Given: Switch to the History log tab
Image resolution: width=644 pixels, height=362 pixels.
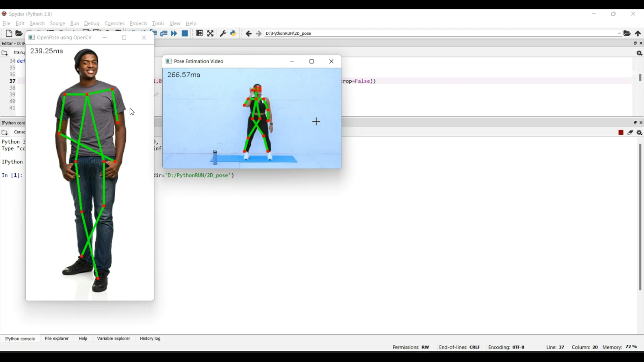Looking at the screenshot, I should 150,338.
